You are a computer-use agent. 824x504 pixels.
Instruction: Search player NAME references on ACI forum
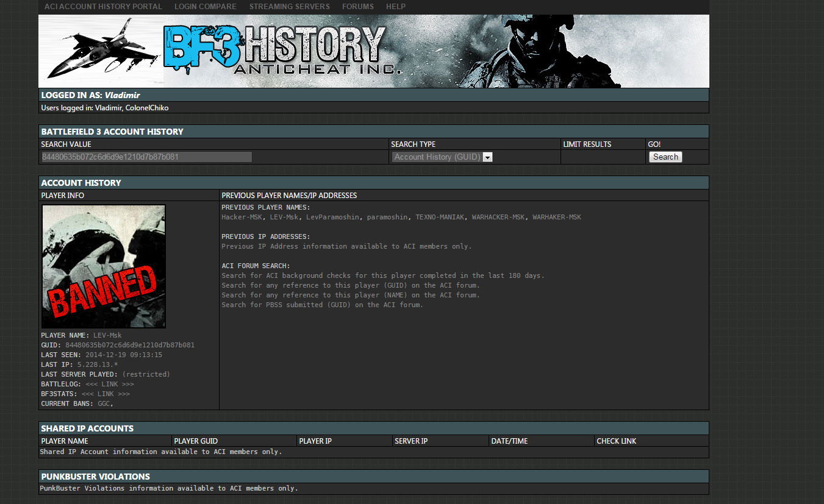pyautogui.click(x=350, y=296)
